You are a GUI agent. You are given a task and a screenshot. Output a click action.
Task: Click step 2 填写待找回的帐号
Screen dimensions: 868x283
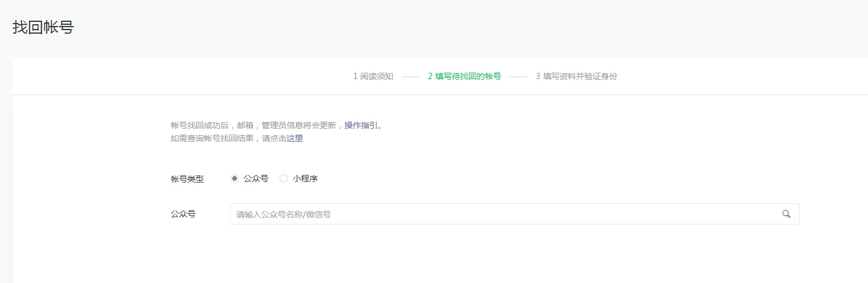(464, 76)
